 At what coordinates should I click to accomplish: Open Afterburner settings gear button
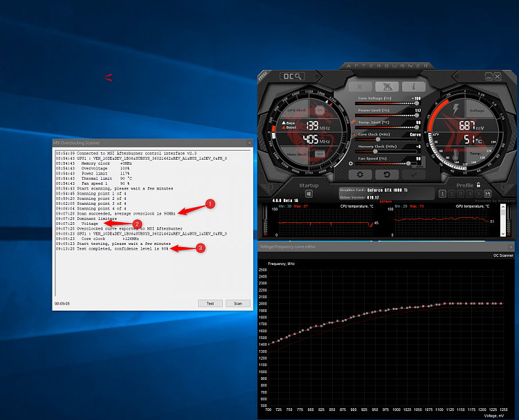coord(360,174)
